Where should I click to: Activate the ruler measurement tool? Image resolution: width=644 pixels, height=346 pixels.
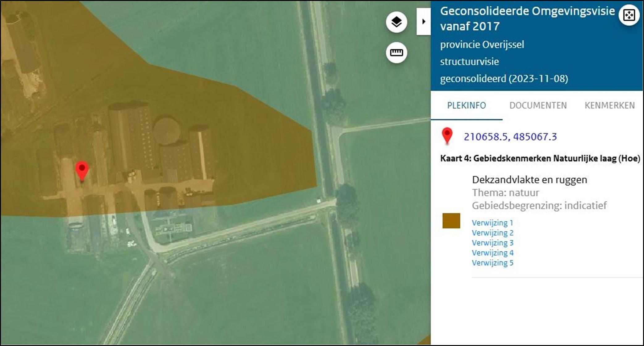[x=396, y=53]
